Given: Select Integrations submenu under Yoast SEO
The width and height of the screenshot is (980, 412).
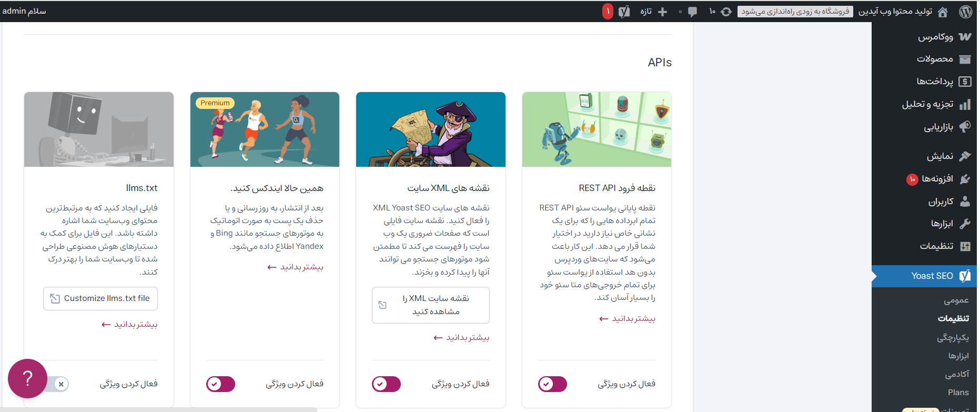Looking at the screenshot, I should pyautogui.click(x=953, y=337).
